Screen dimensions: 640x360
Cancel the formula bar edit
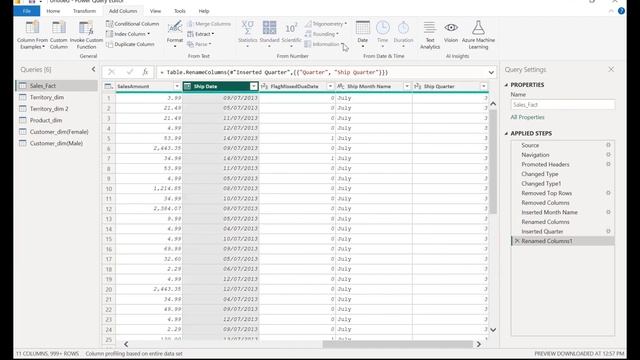tap(111, 72)
